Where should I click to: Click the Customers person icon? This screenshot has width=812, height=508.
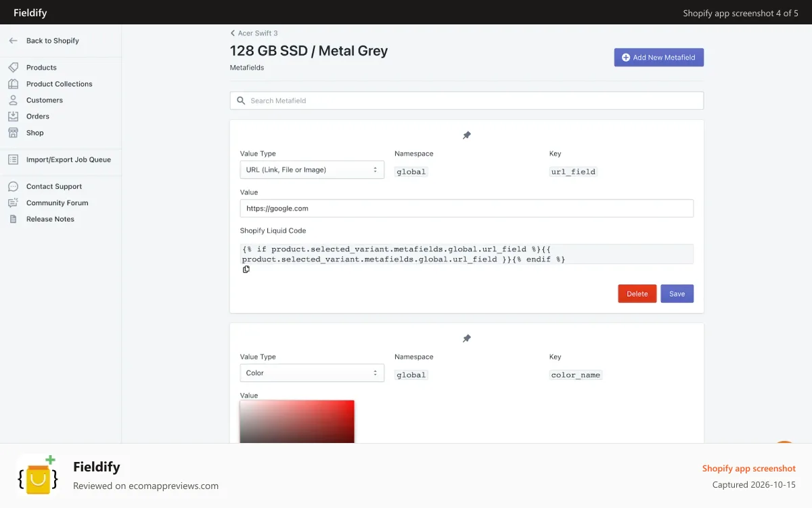point(13,100)
